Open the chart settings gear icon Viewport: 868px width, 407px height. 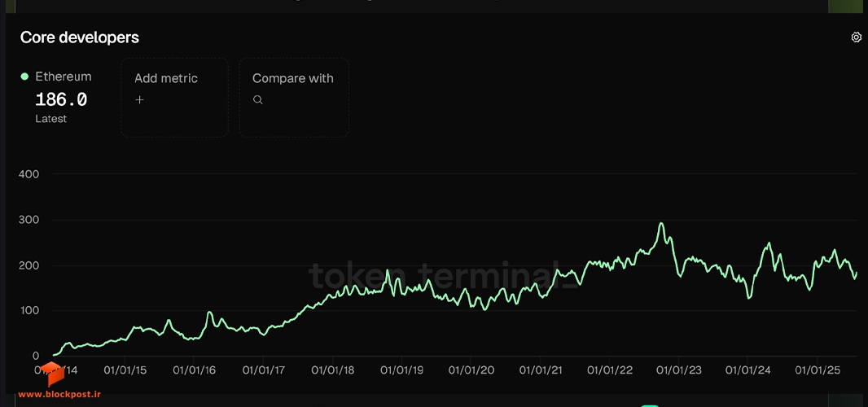tap(856, 37)
